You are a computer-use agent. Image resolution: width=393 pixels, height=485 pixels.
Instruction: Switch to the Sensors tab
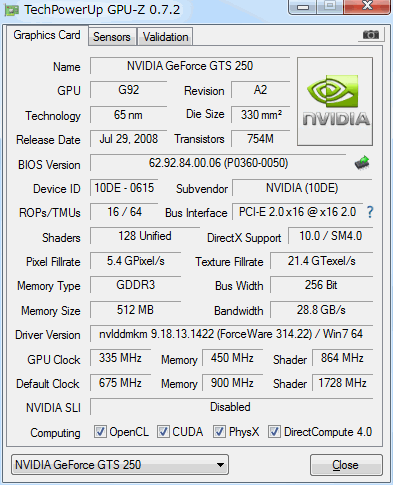point(112,37)
